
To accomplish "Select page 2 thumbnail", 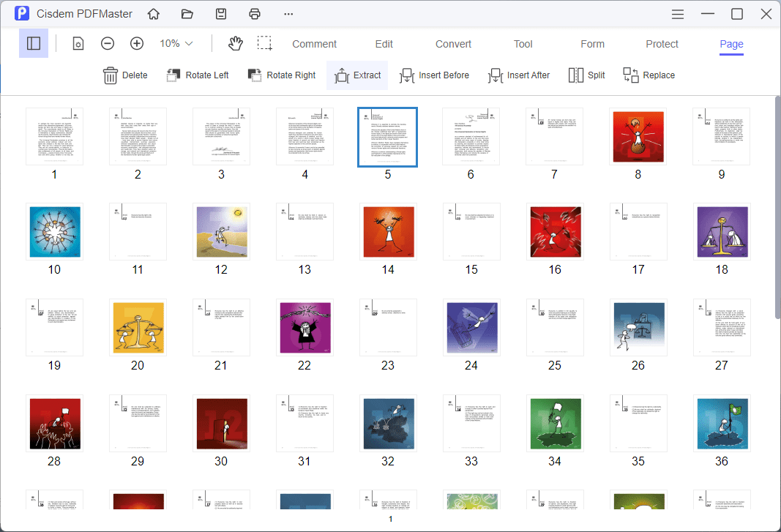I will [x=138, y=137].
